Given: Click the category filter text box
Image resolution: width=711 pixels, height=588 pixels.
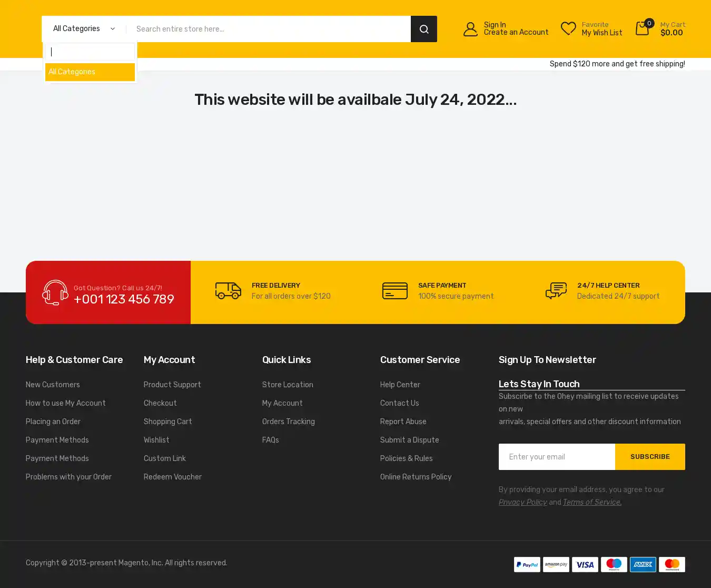Looking at the screenshot, I should pyautogui.click(x=90, y=52).
